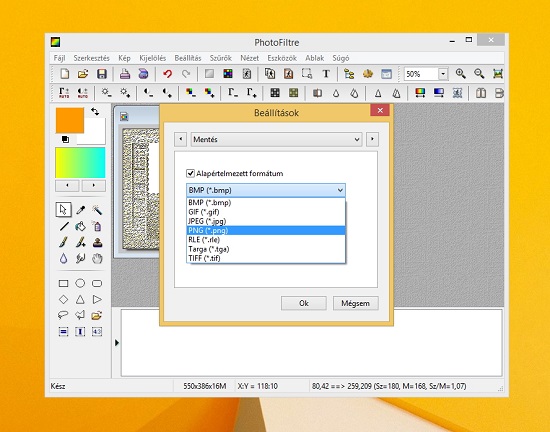Go to previous settings page arrow
The width and height of the screenshot is (550, 432).
point(181,140)
